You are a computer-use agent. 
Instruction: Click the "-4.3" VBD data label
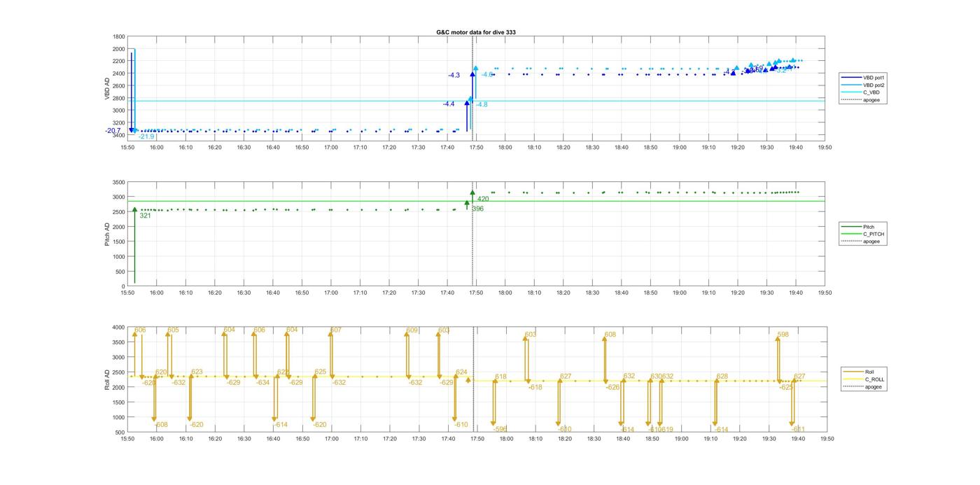pos(454,75)
